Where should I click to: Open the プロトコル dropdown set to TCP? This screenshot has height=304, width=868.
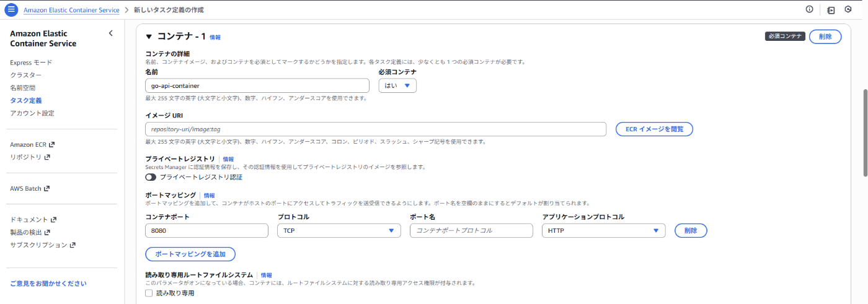point(339,230)
